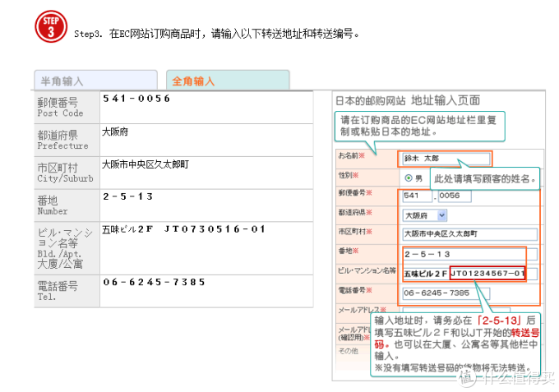Click forwarding code 五味ビル2F JT0730516-01 in table
Image resolution: width=559 pixels, height=392 pixels.
click(183, 229)
